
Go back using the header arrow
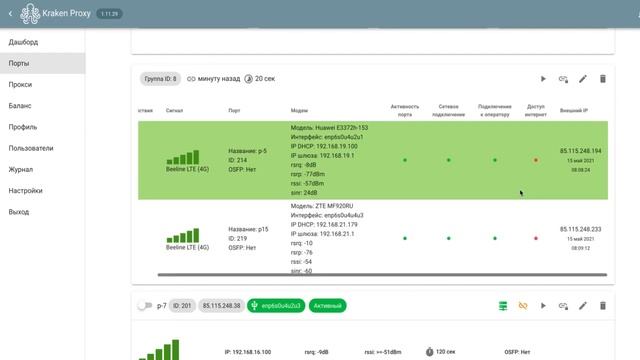tap(11, 13)
